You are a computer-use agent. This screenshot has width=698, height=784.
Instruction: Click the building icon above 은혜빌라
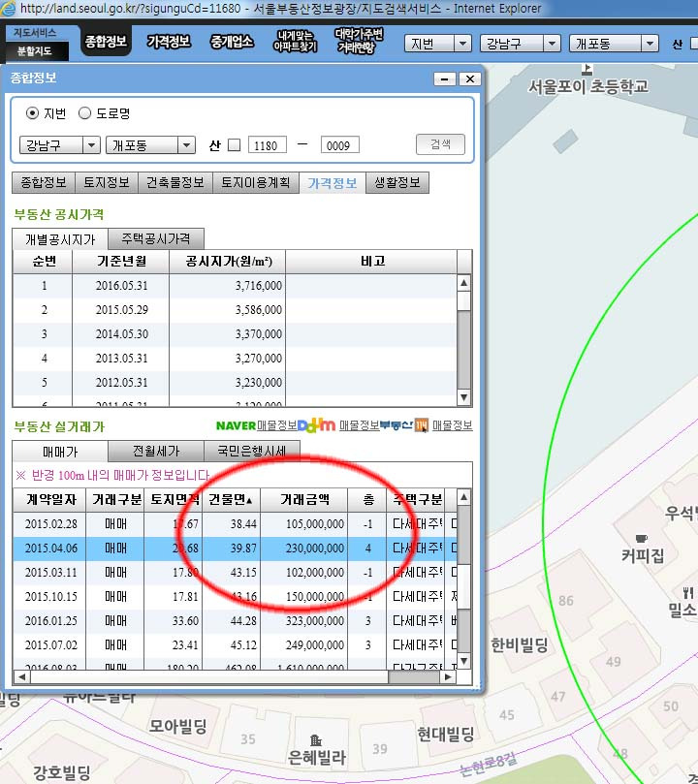pyautogui.click(x=315, y=740)
